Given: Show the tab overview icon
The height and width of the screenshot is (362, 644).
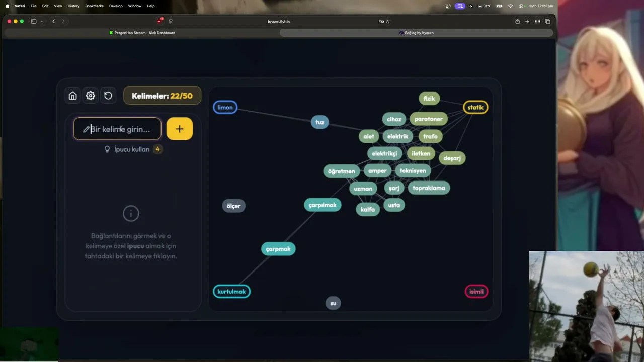Looking at the screenshot, I should [547, 21].
